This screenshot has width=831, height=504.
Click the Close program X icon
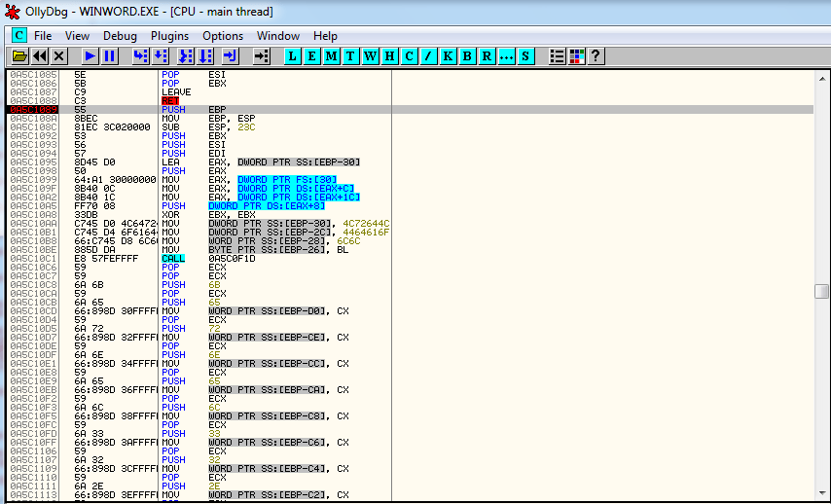coord(59,55)
